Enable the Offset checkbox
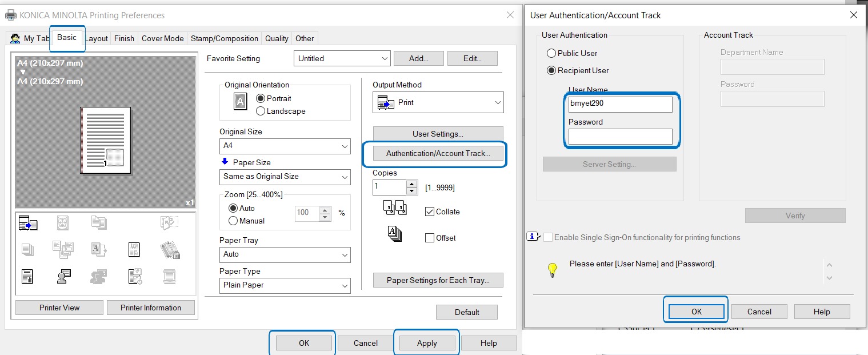The width and height of the screenshot is (868, 355). pos(430,238)
